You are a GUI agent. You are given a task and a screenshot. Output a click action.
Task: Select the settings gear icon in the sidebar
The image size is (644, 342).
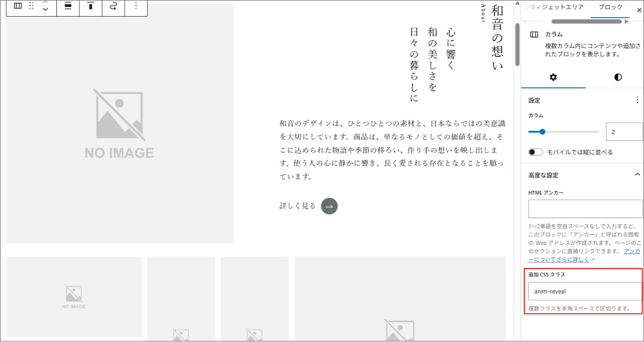point(553,77)
